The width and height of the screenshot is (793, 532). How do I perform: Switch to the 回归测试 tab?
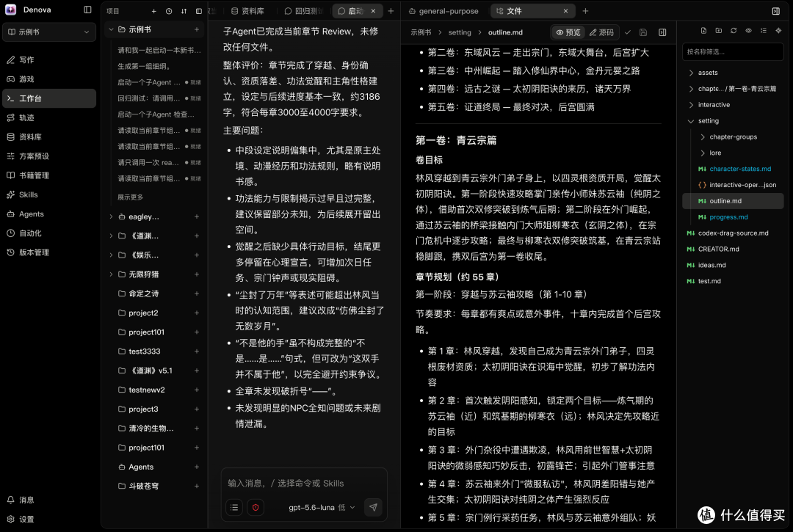[x=303, y=11]
